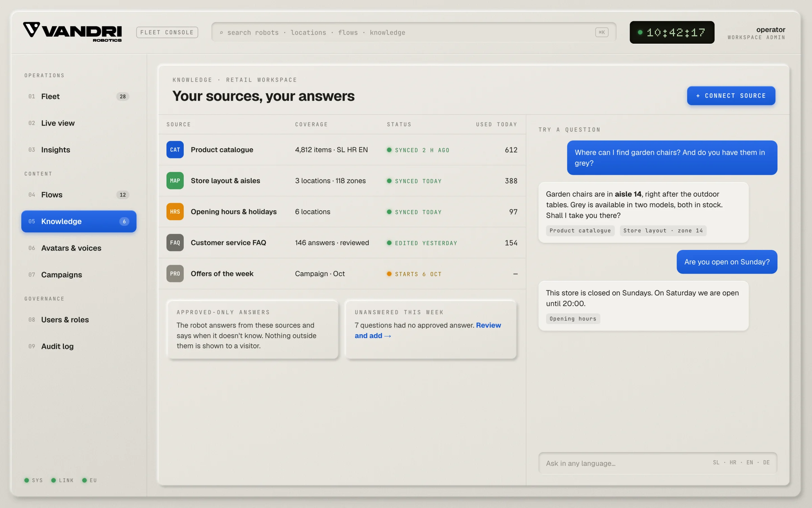Click the Connect Source button
The image size is (812, 508).
point(731,96)
